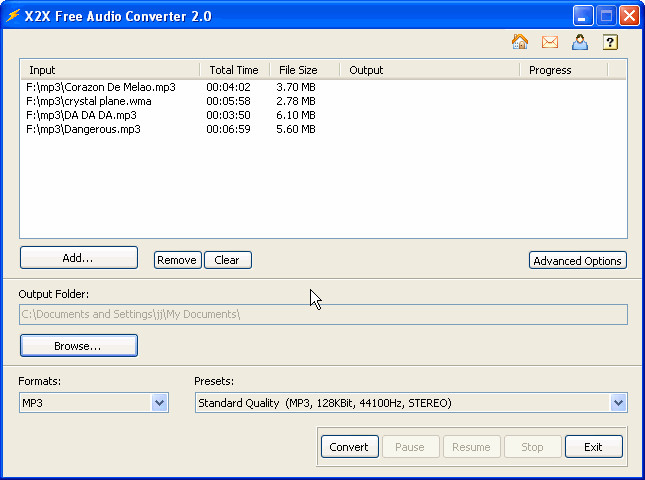Minimize the X2X Audio Converter window
This screenshot has width=645, height=480.
click(x=583, y=16)
